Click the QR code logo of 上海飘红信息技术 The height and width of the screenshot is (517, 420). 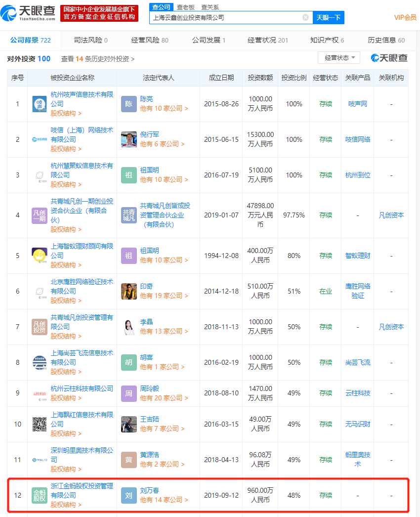pos(40,424)
